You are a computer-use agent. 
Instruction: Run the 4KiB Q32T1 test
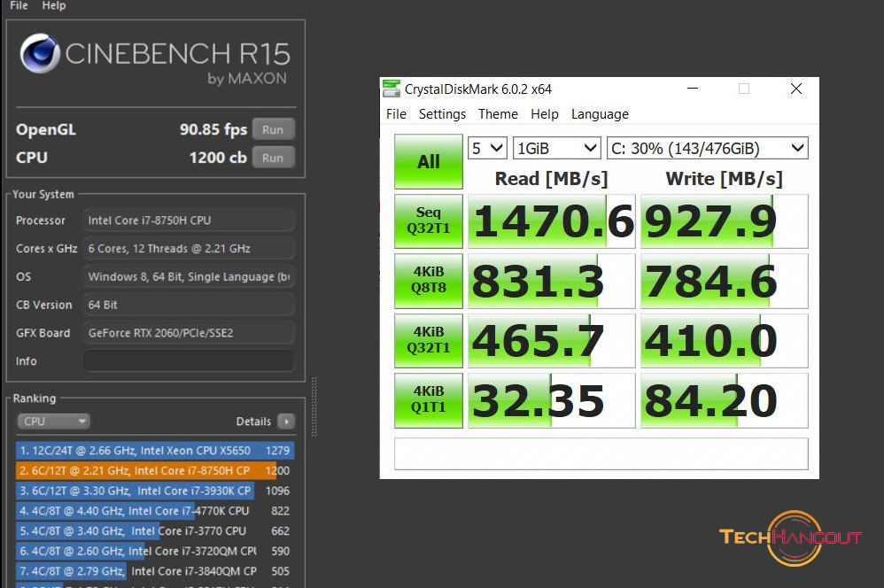point(429,341)
